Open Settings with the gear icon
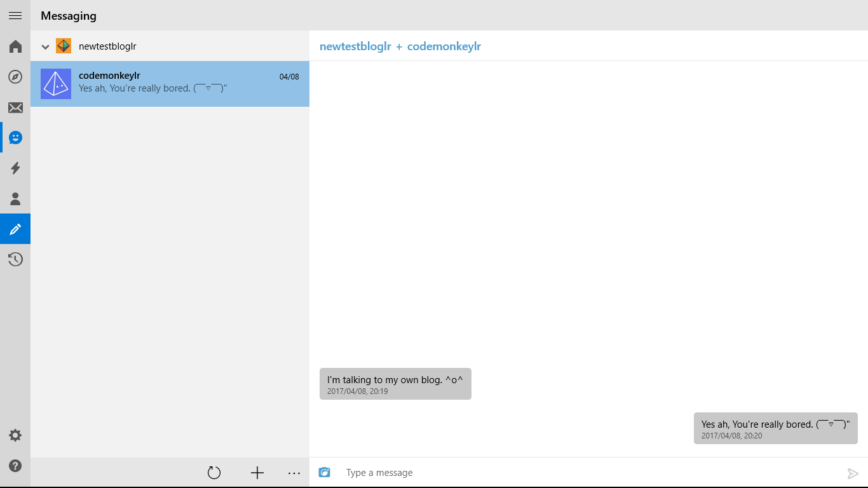868x488 pixels. pyautogui.click(x=15, y=435)
